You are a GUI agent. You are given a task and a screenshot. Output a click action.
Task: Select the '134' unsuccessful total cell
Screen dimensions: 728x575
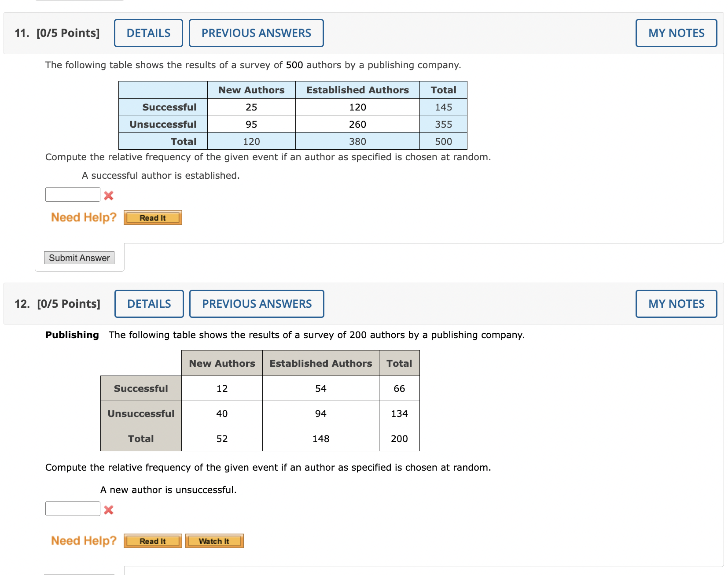tap(399, 413)
